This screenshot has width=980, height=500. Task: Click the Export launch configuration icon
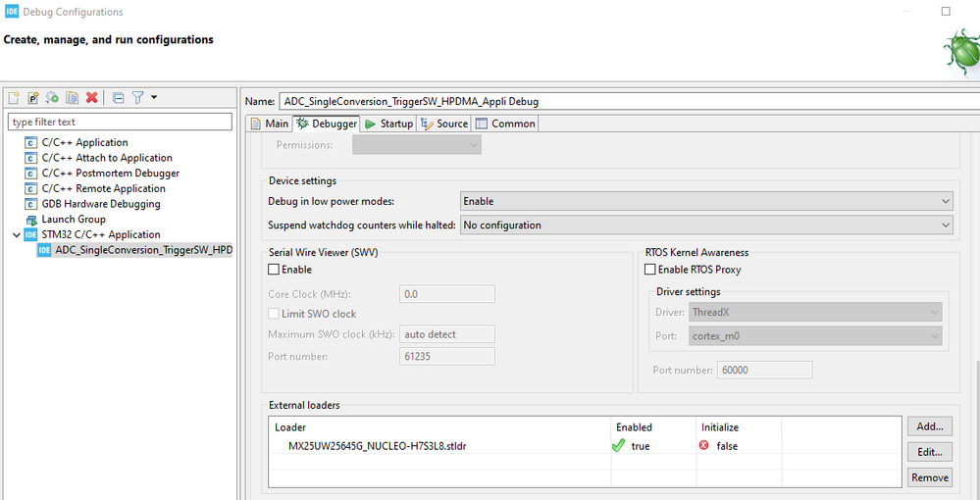53,97
